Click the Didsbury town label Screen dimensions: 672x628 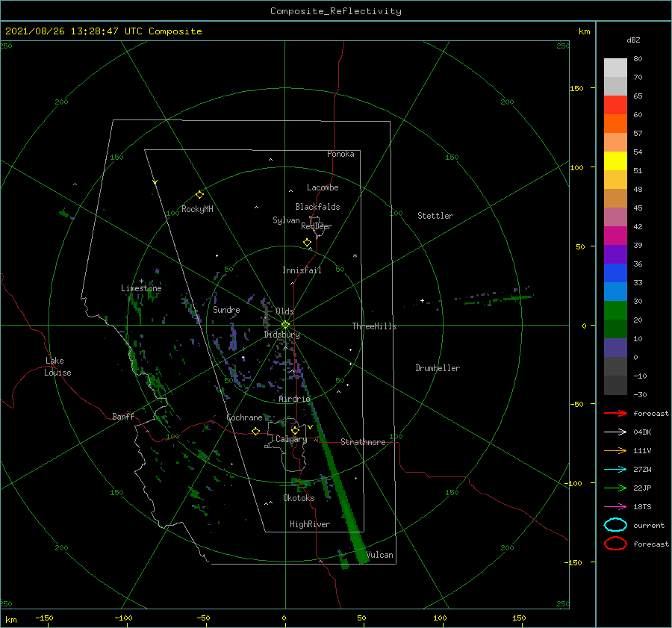(x=281, y=335)
